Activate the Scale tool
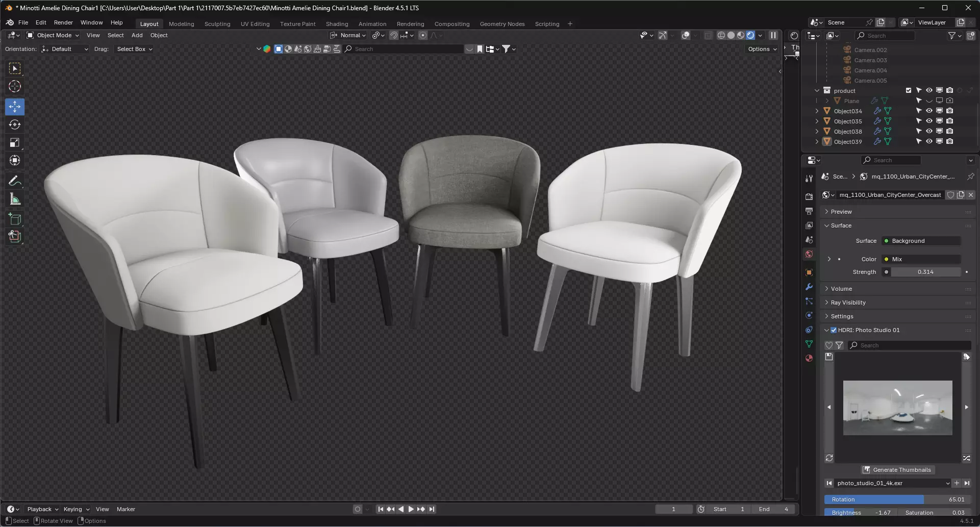Image resolution: width=980 pixels, height=527 pixels. point(15,142)
